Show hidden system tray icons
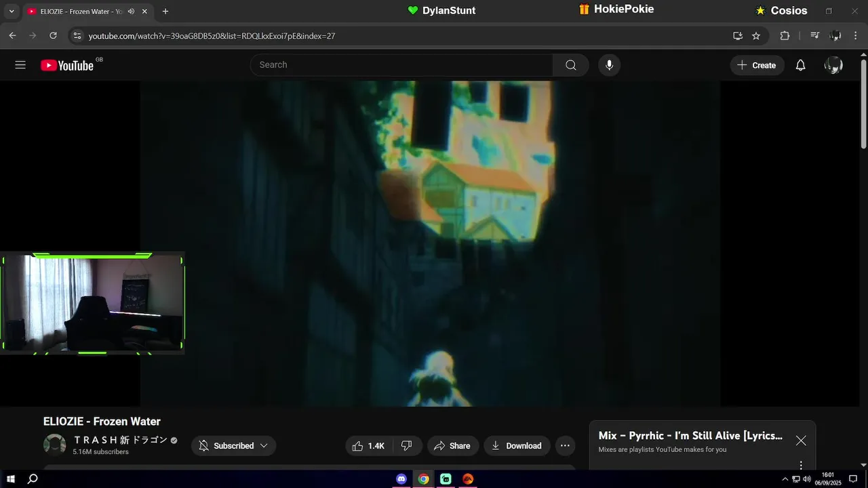The height and width of the screenshot is (488, 868). pos(785,479)
